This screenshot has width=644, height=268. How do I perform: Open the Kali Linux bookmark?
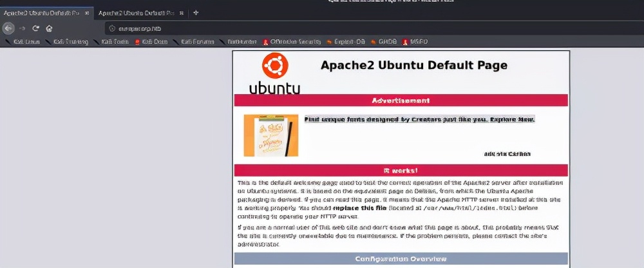(23, 41)
